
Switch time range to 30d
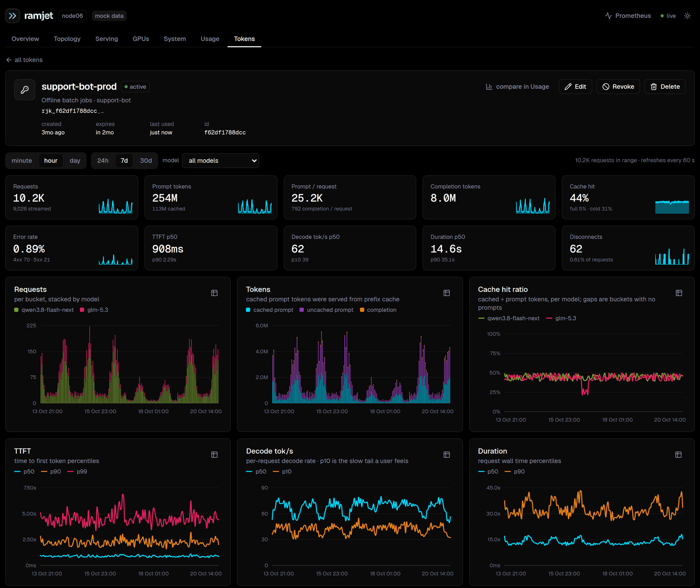coord(146,160)
